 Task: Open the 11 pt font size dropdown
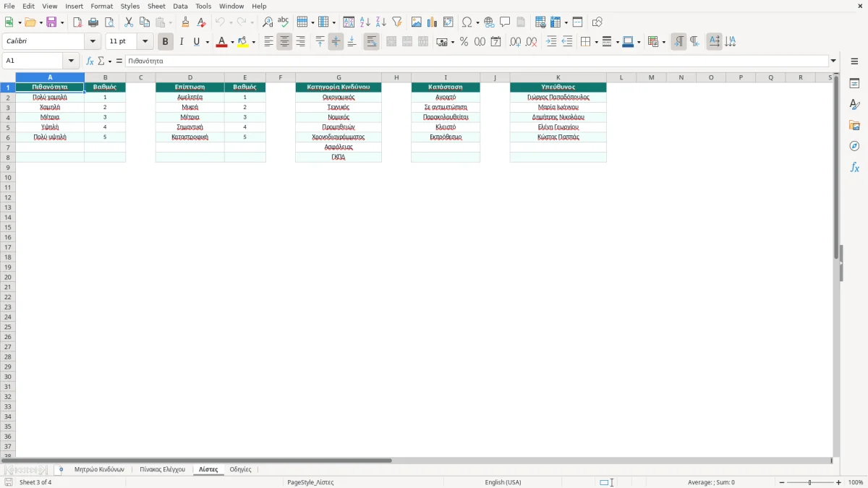click(145, 42)
